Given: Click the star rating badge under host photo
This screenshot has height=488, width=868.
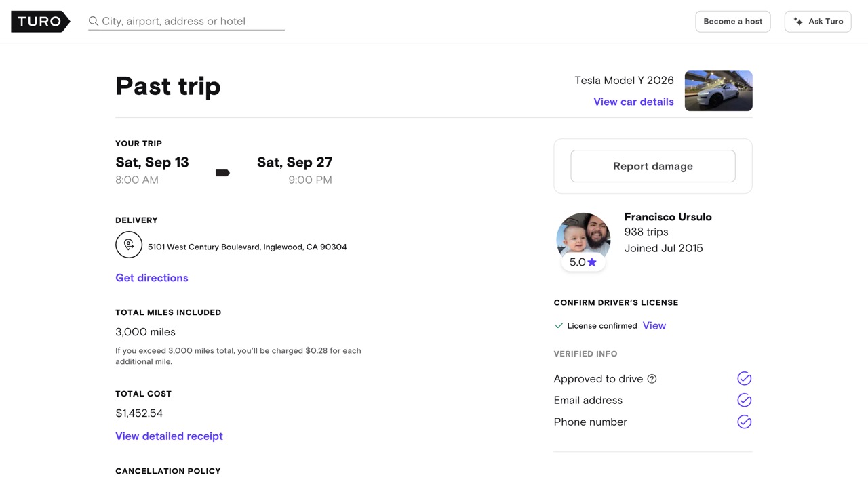Looking at the screenshot, I should point(583,262).
